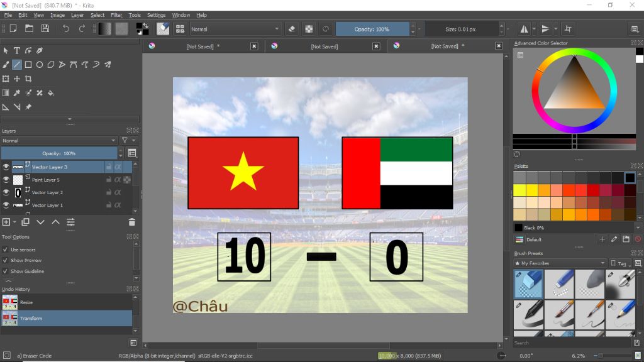
Task: Click the Redo arrow
Action: click(82, 29)
